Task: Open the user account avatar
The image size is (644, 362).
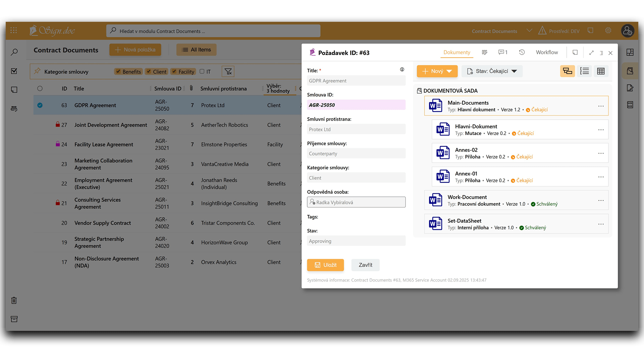Action: coord(627,31)
